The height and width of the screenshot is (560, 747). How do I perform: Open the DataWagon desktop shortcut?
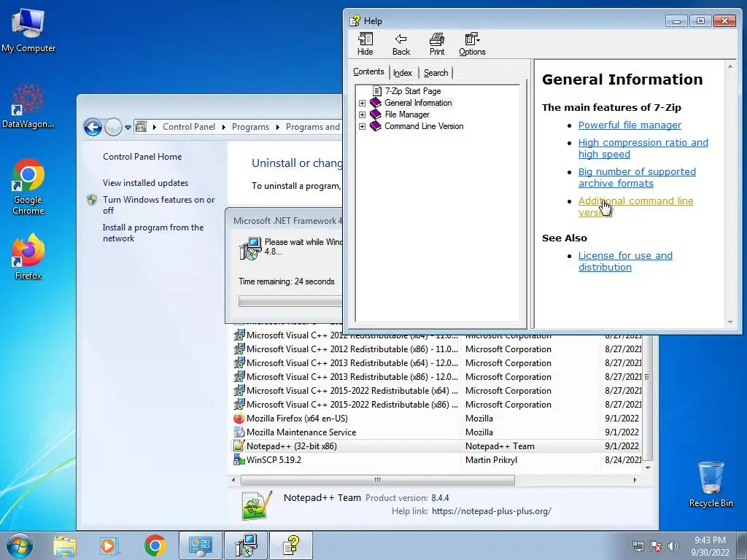pyautogui.click(x=28, y=106)
